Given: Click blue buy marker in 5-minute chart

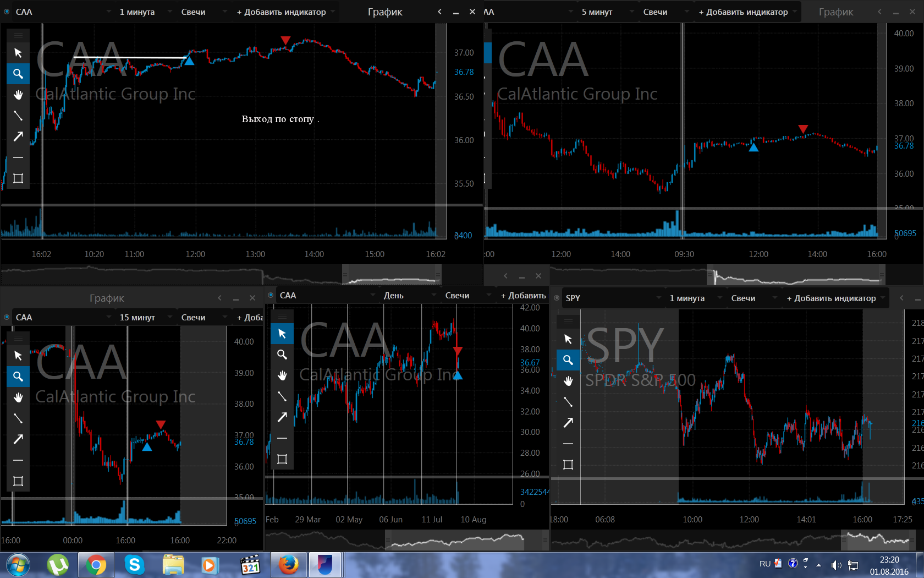Looking at the screenshot, I should [x=754, y=147].
